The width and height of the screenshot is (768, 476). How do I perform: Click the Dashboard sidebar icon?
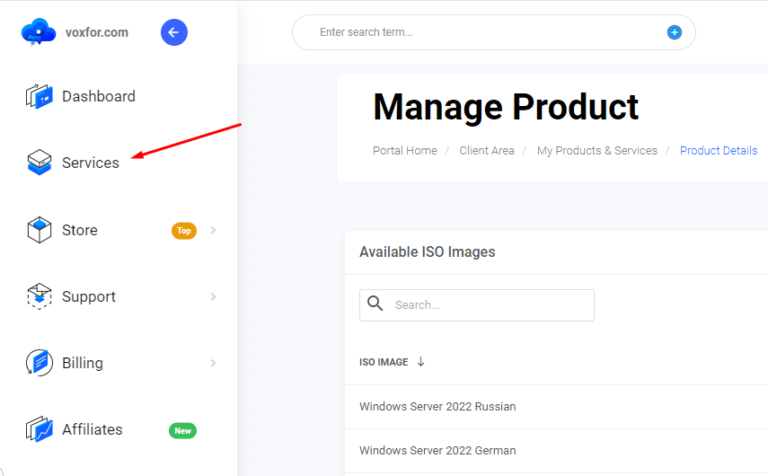point(39,97)
